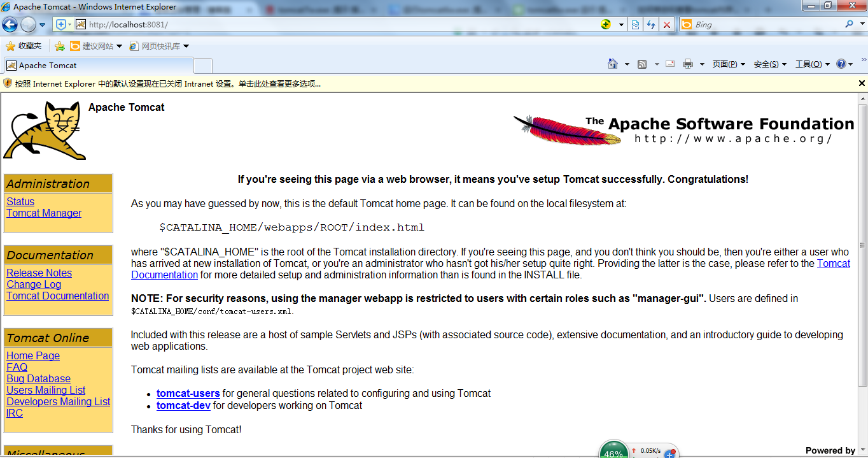The width and height of the screenshot is (868, 458).
Task: Open the recent pages history dropdown
Action: 43,25
